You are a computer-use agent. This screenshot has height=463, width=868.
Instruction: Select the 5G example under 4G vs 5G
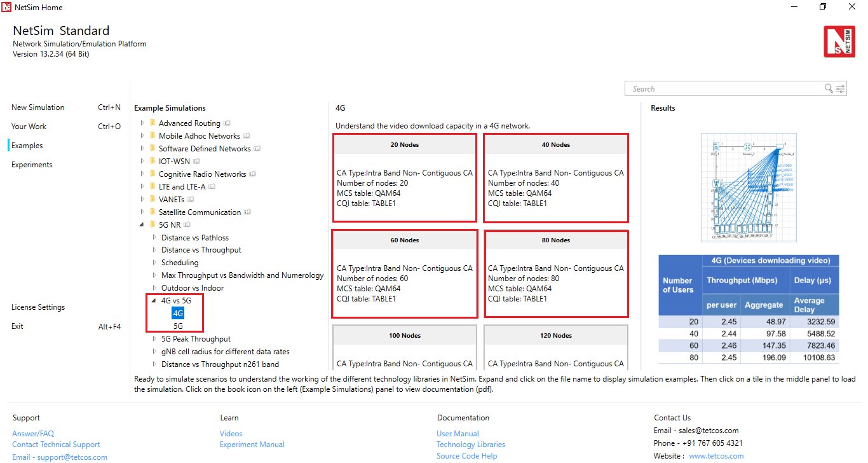coord(178,326)
